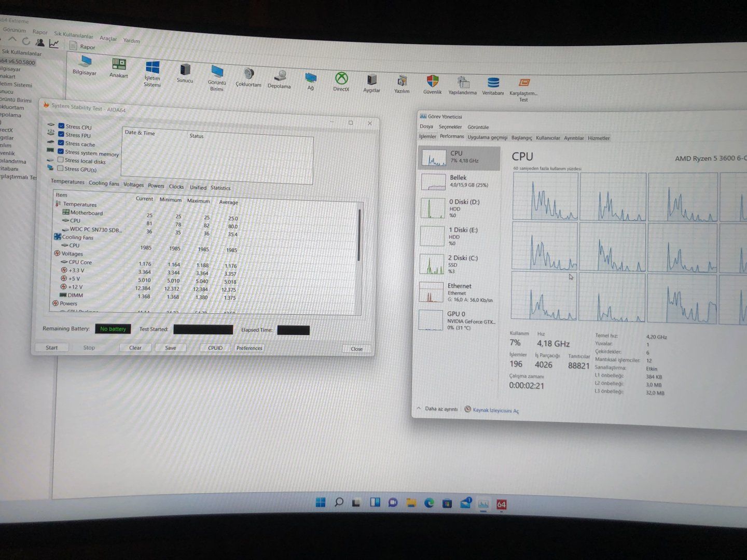Switch to Statistics tab
The image size is (747, 560).
[220, 188]
